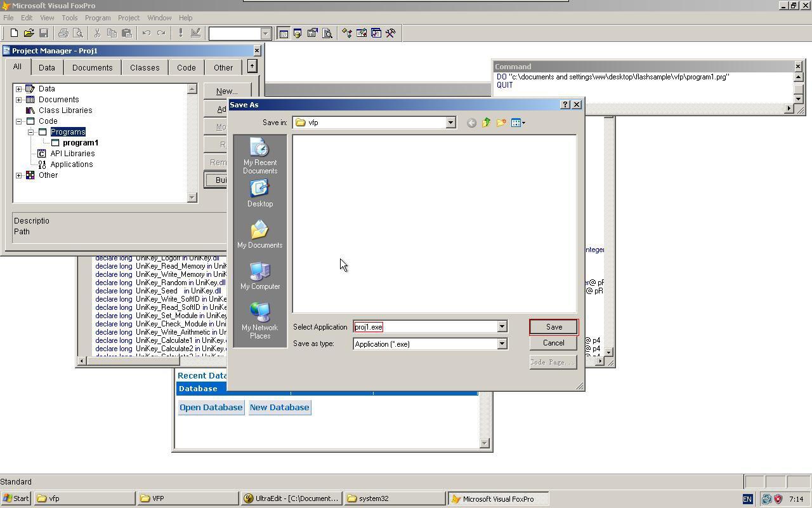
Task: Open the system32 folder taskbar button
Action: coord(396,498)
